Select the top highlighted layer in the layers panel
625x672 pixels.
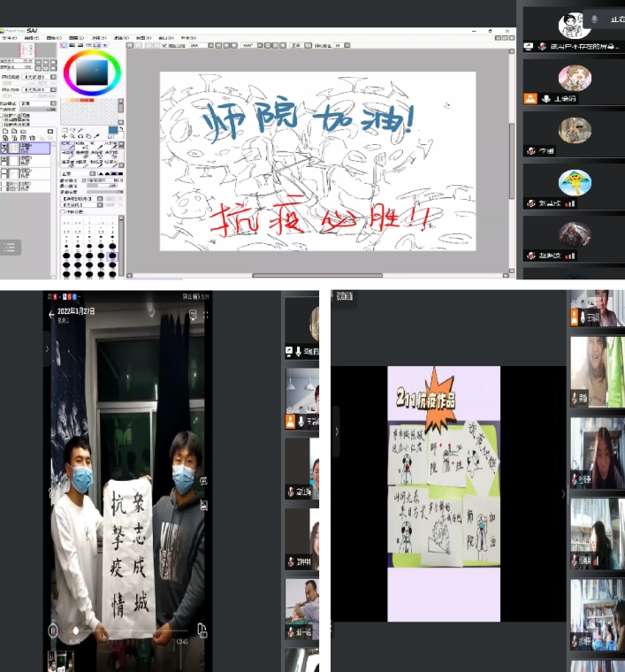point(35,149)
